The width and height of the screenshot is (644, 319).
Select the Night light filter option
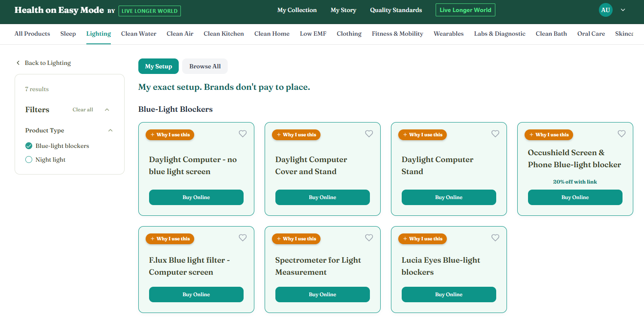(x=29, y=159)
